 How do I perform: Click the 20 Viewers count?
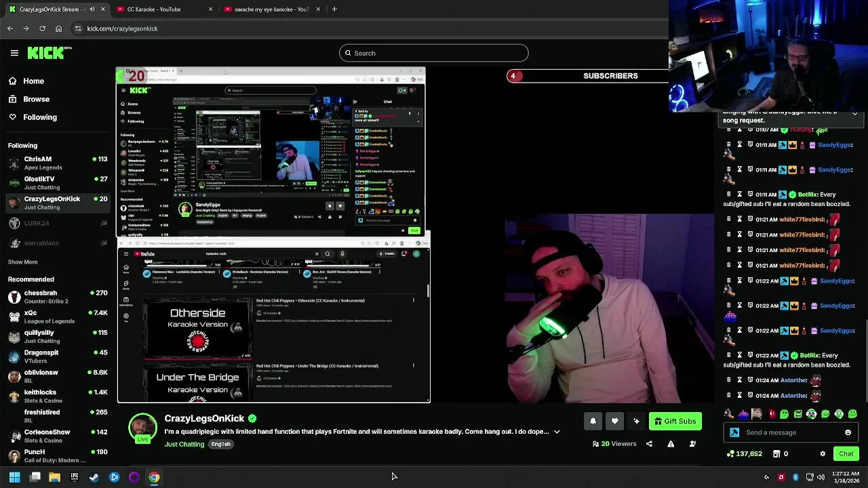point(614,444)
